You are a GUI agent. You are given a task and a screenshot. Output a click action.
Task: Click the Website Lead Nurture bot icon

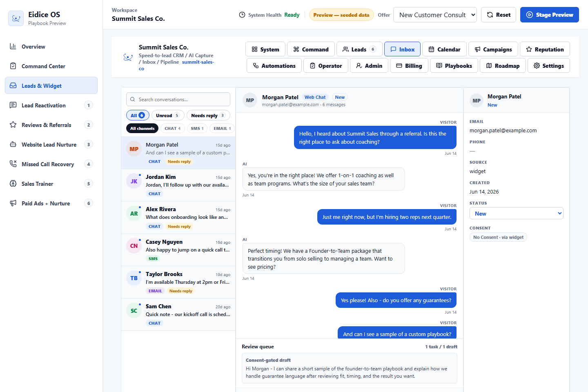13,145
